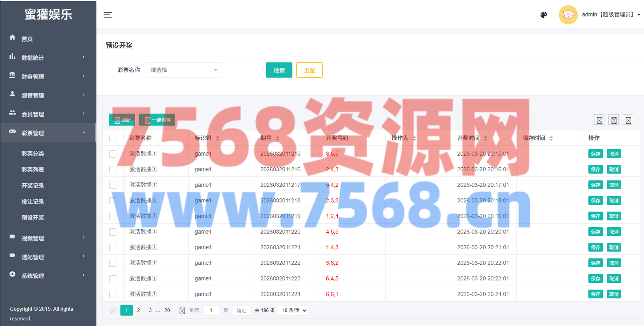Open the theme palette icon

click(x=544, y=15)
